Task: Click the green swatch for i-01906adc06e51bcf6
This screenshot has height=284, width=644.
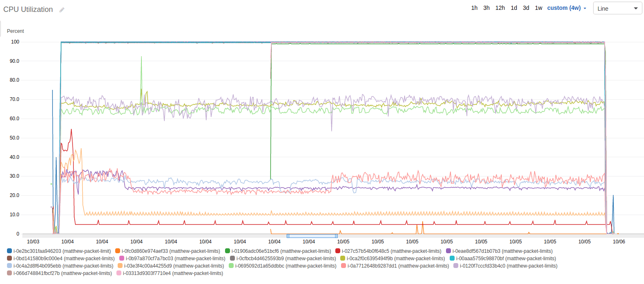Action: (x=228, y=251)
